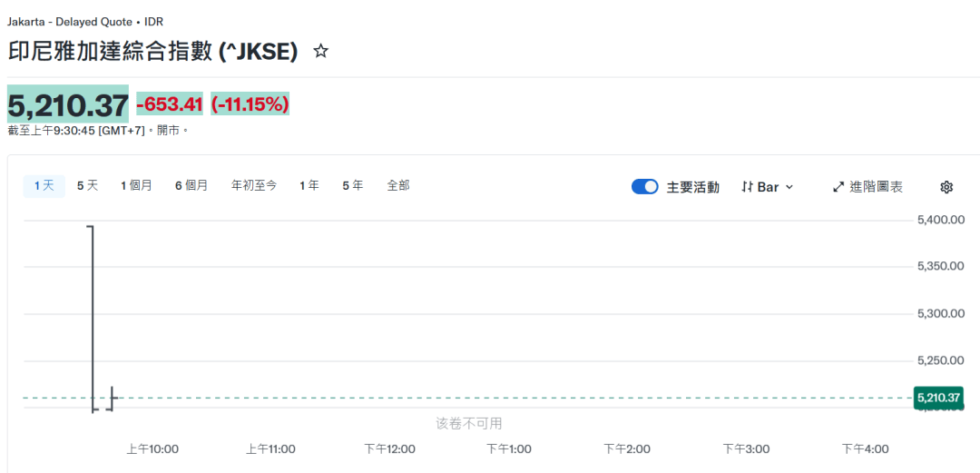Toggle the 主要活動 switch off
The image size is (980, 473).
(x=644, y=186)
